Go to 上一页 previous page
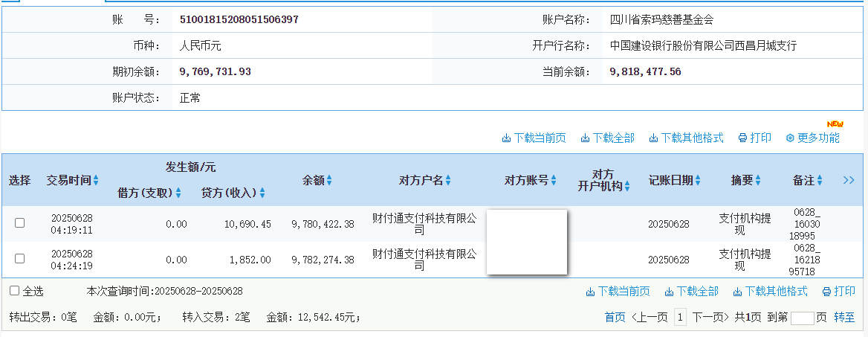Image resolution: width=868 pixels, height=337 pixels. 649,318
